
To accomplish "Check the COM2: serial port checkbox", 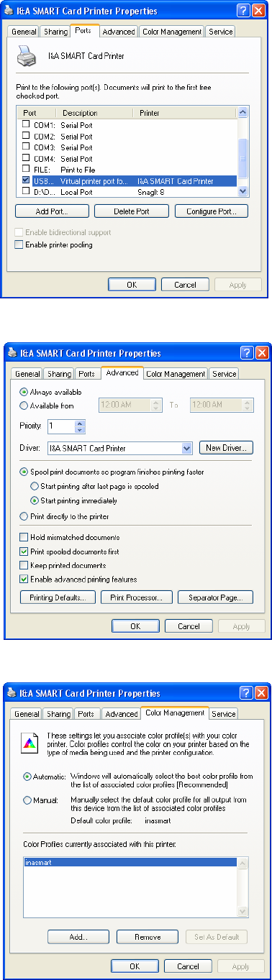I will click(26, 136).
